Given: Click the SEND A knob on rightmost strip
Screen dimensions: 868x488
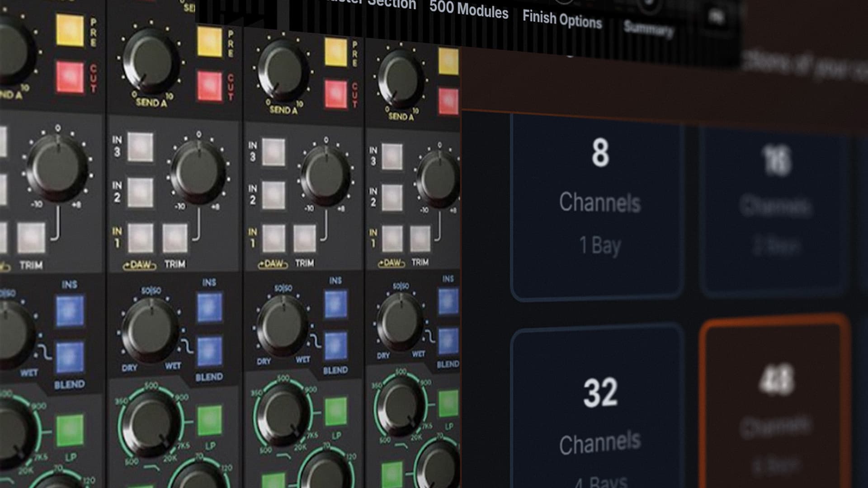Looking at the screenshot, I should pos(401,79).
